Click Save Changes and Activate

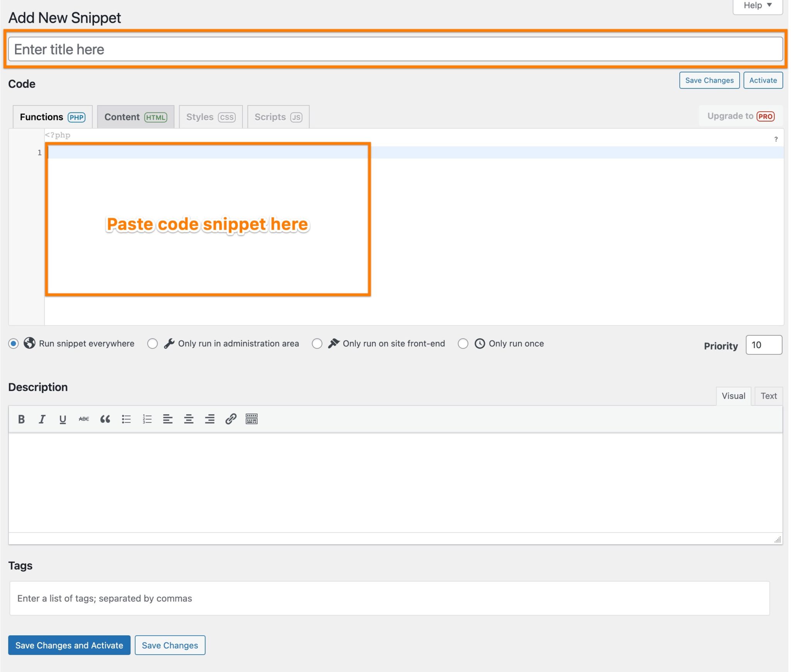(69, 645)
